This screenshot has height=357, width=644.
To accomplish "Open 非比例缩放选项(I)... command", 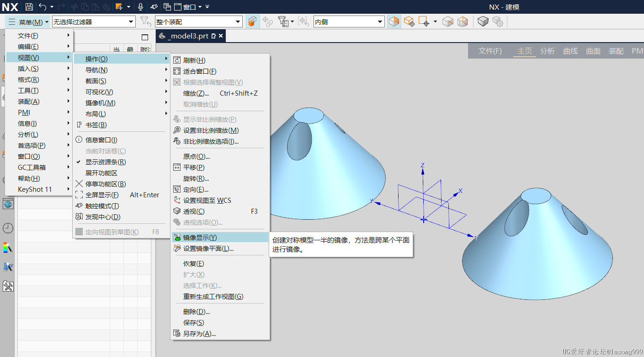I will (x=220, y=141).
